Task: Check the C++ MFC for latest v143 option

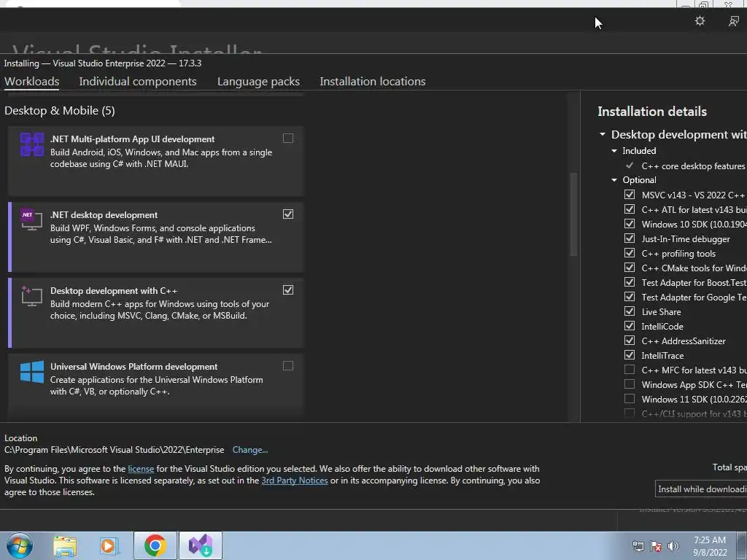Action: [x=630, y=370]
